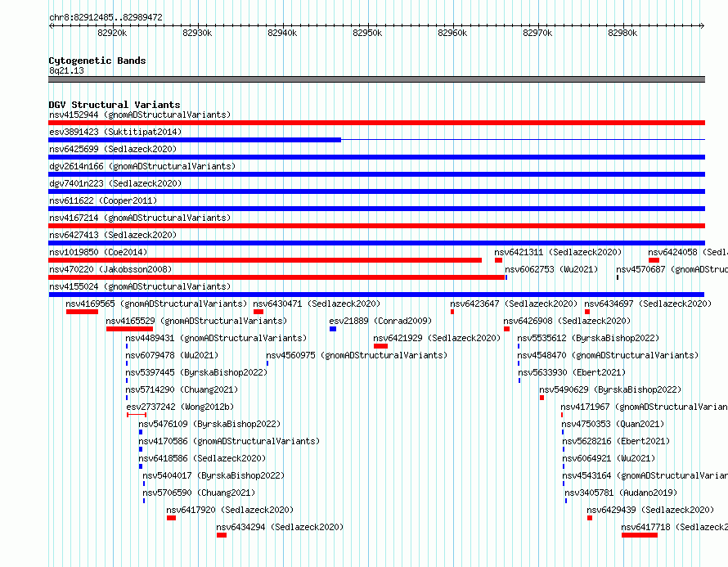Click red block under nsv6417920
The width and height of the screenshot is (728, 567).
pyautogui.click(x=171, y=518)
